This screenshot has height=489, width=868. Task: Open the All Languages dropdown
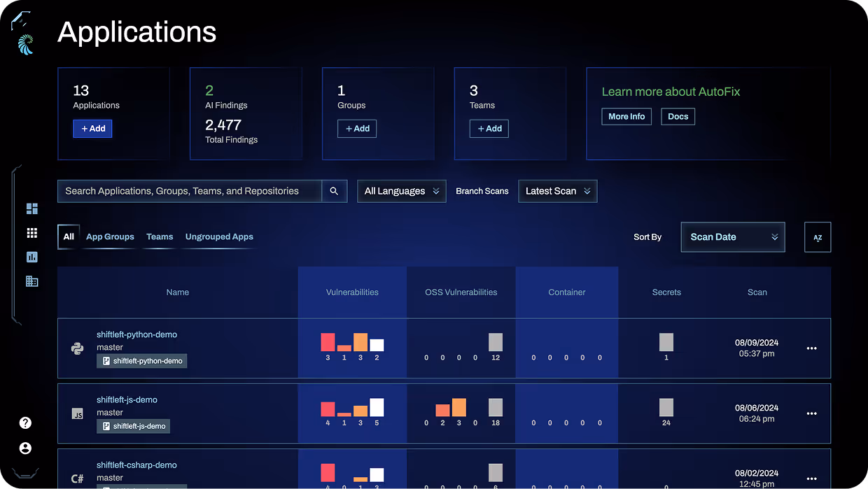pyautogui.click(x=401, y=190)
